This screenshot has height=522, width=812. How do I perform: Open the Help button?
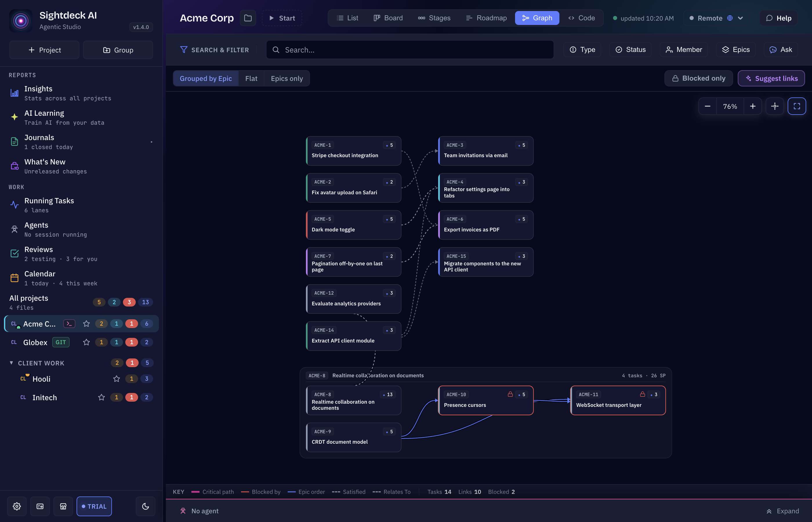778,18
